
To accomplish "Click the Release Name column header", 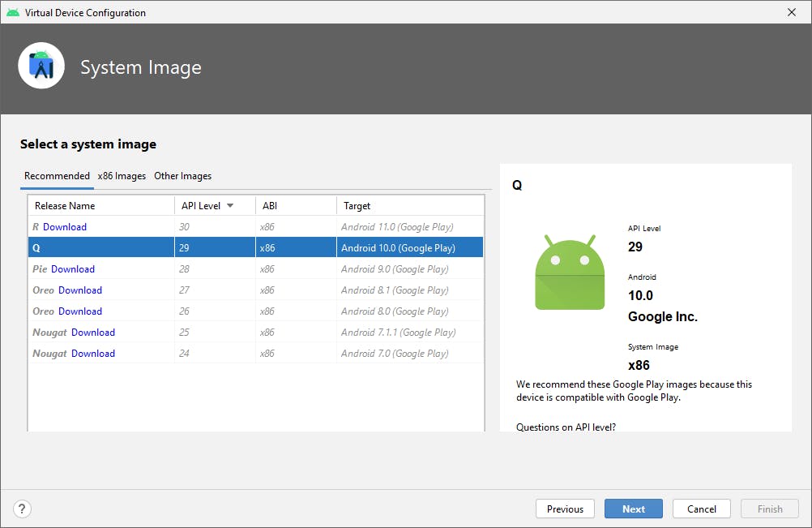I will (65, 206).
